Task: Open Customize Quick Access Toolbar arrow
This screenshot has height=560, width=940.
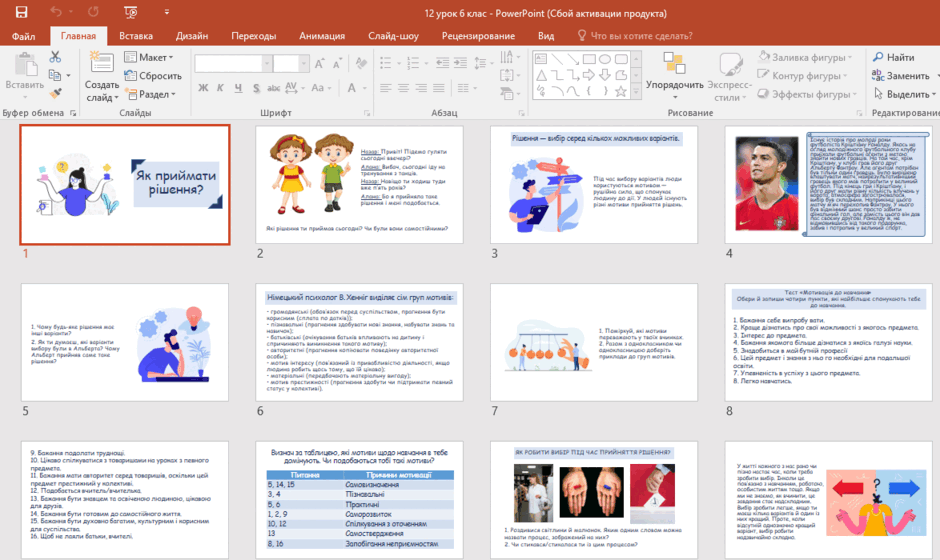Action: coord(166,12)
